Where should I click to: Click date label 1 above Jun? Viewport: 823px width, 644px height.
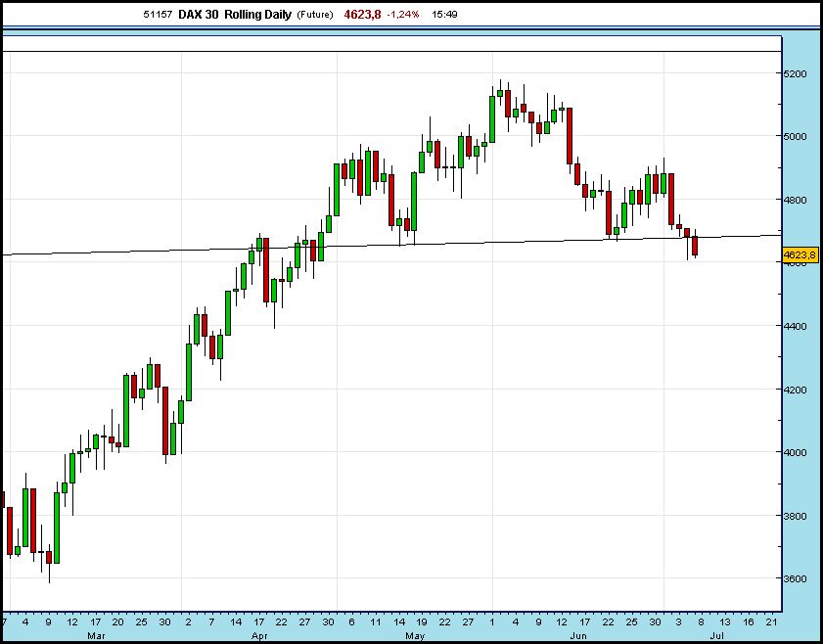coord(492,622)
